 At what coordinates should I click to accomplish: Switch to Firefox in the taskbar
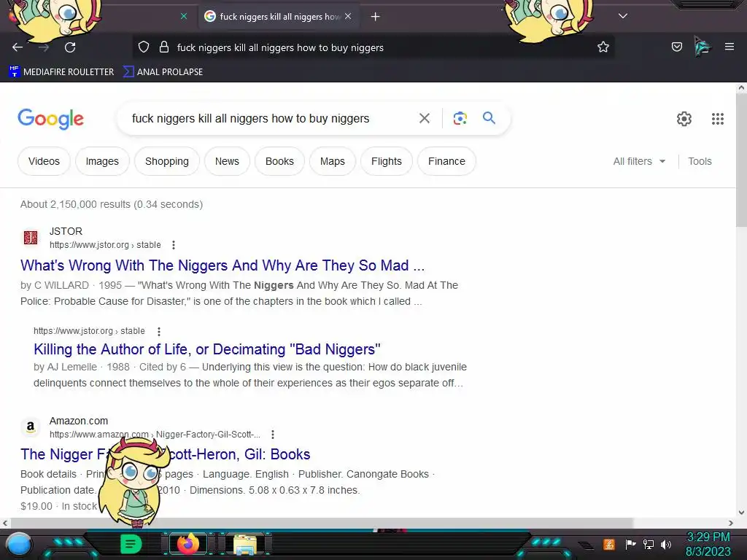(x=188, y=544)
